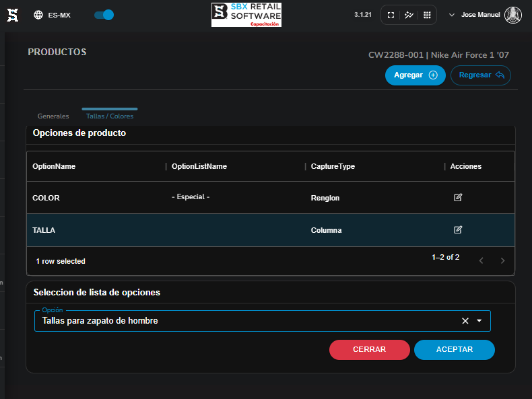532x399 pixels.
Task: Click the SBX logo icon at top left
Action: 13,15
